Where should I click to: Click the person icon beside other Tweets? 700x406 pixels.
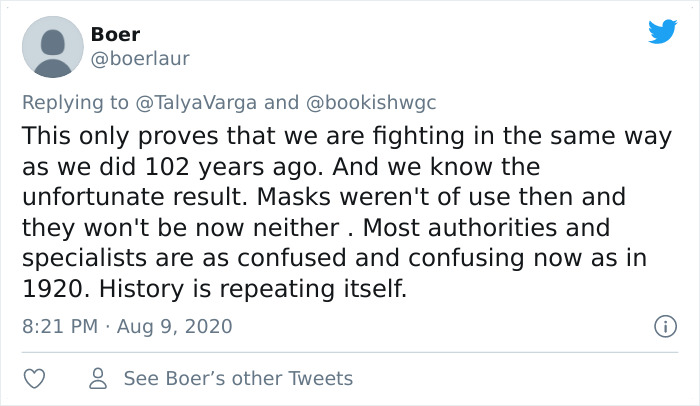[x=98, y=378]
